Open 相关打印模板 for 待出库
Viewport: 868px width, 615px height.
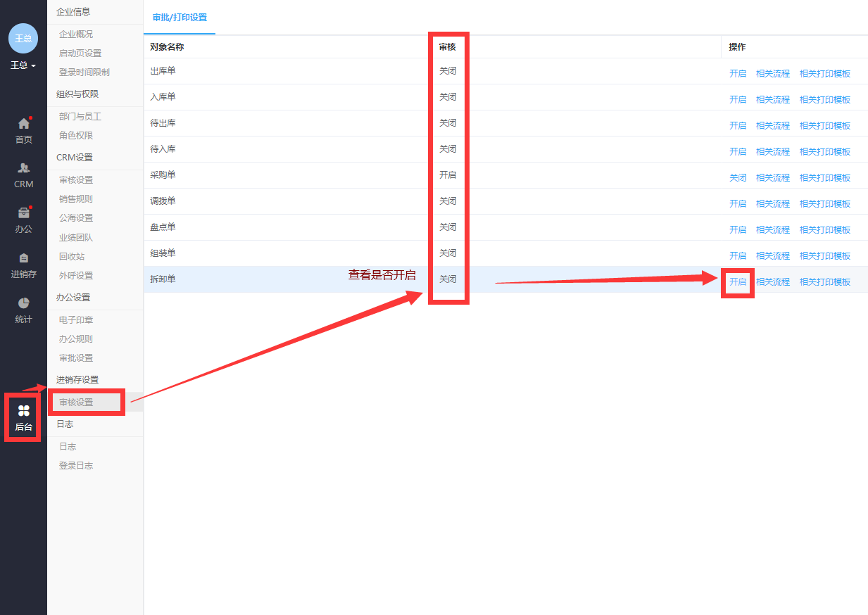(825, 125)
